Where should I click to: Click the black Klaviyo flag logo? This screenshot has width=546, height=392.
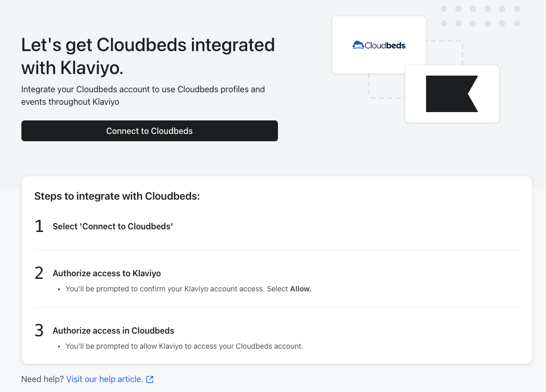(452, 94)
